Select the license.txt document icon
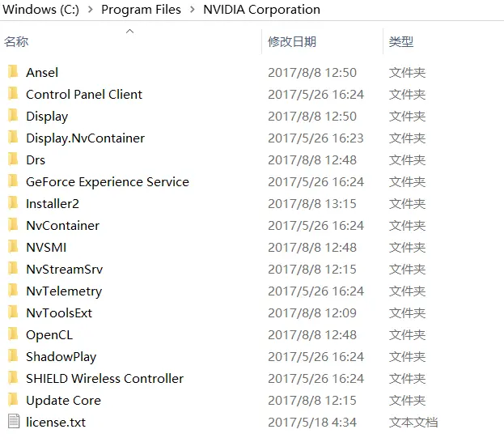 coord(14,422)
